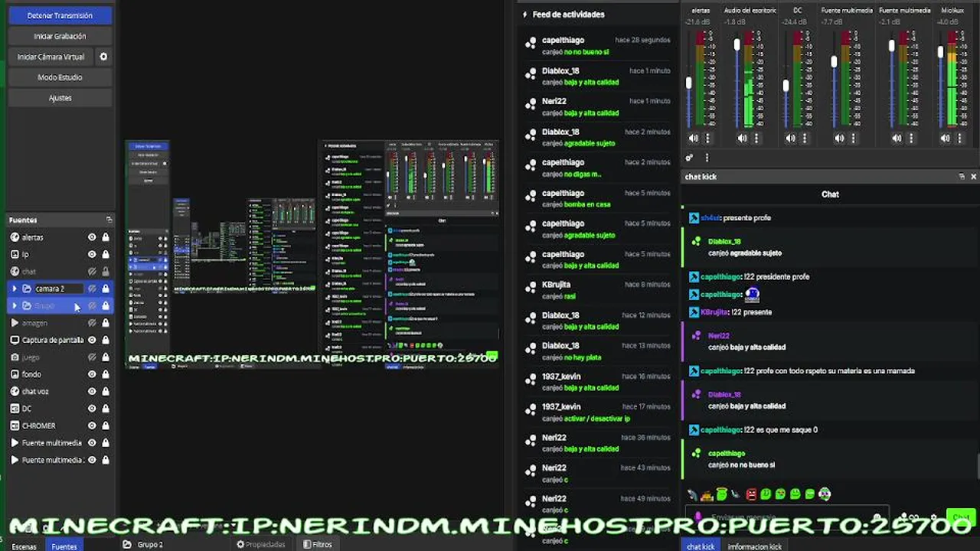Screen dimensions: 980x551
Task: Hide the alertas source
Action: click(92, 237)
